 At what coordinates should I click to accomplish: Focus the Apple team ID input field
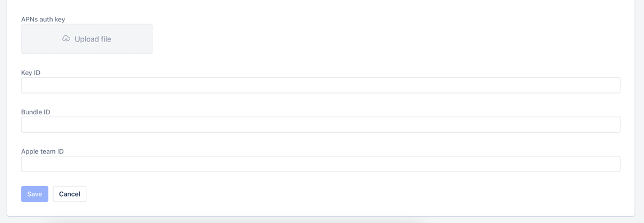(x=320, y=164)
